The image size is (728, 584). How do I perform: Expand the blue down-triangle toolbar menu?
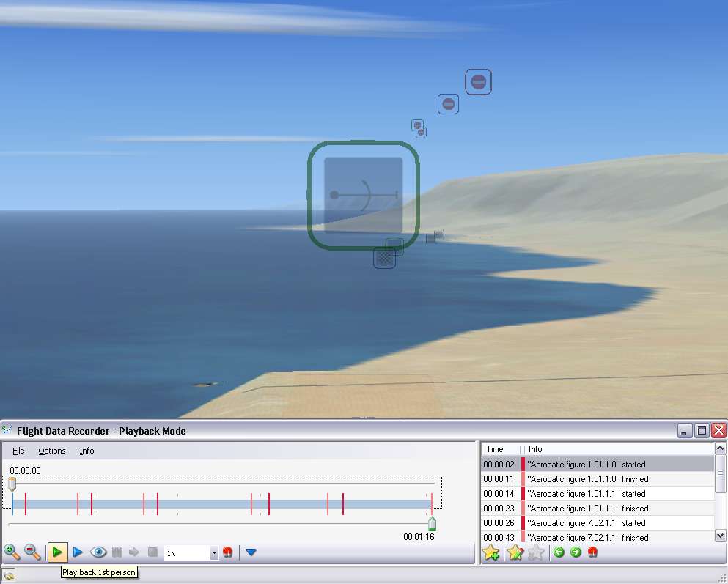click(251, 552)
